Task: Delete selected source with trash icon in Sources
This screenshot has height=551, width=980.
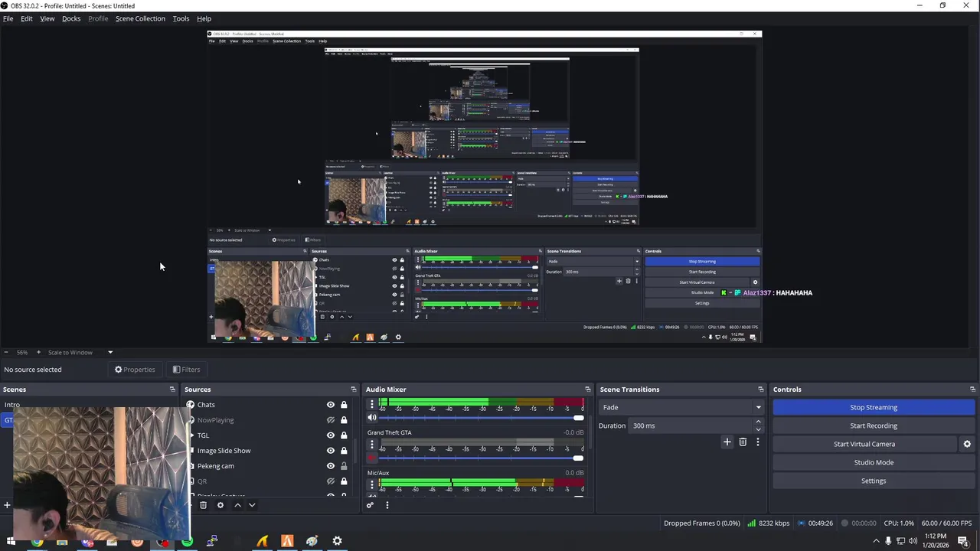Action: 203,505
